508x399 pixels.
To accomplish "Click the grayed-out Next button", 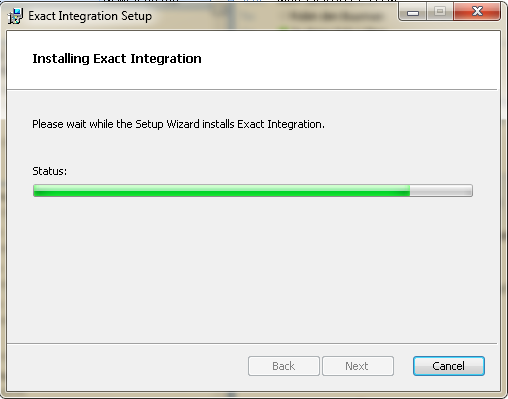I will pyautogui.click(x=358, y=366).
